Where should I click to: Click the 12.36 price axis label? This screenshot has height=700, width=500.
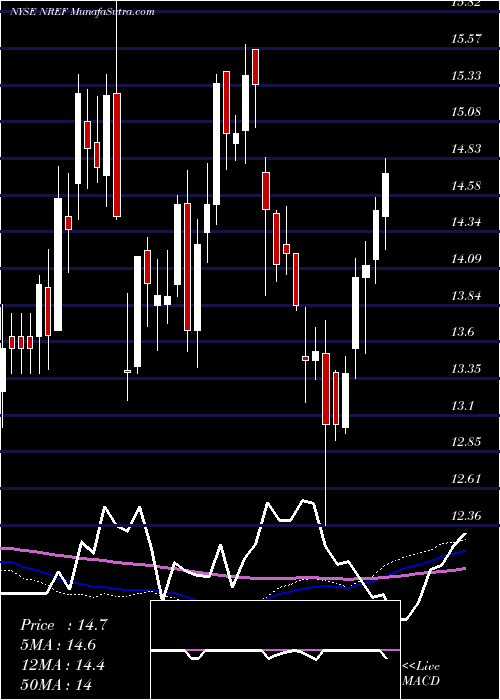click(x=466, y=517)
